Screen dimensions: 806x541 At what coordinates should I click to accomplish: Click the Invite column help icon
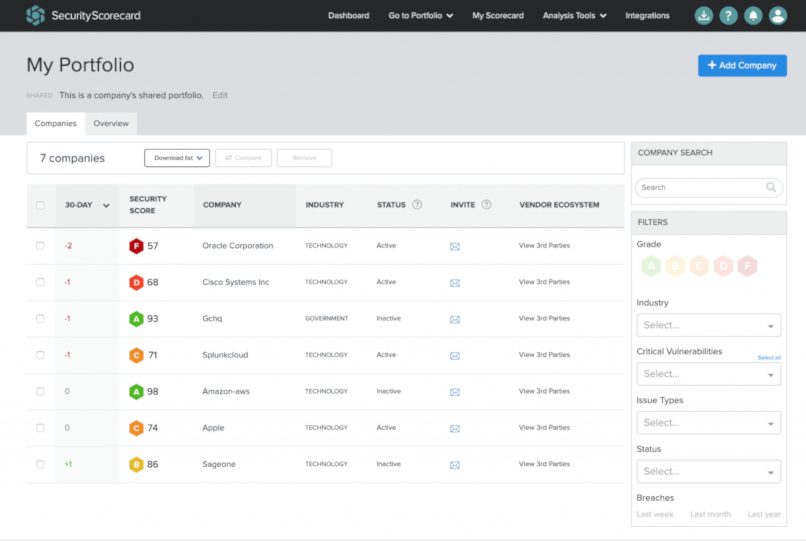click(x=486, y=205)
